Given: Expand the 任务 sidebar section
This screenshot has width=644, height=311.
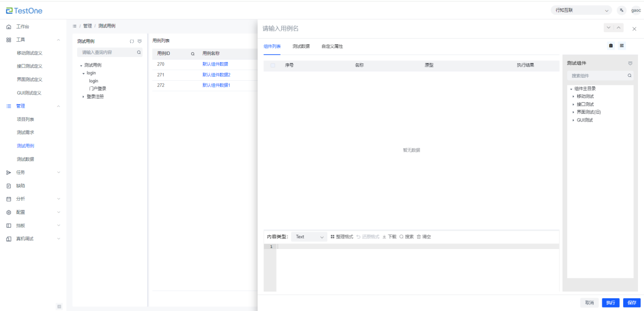Looking at the screenshot, I should click(58, 172).
